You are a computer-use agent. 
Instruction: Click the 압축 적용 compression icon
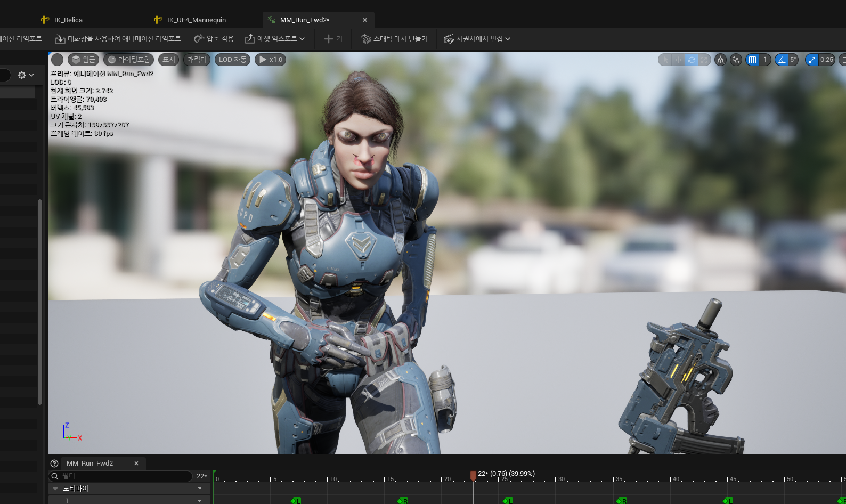[199, 39]
